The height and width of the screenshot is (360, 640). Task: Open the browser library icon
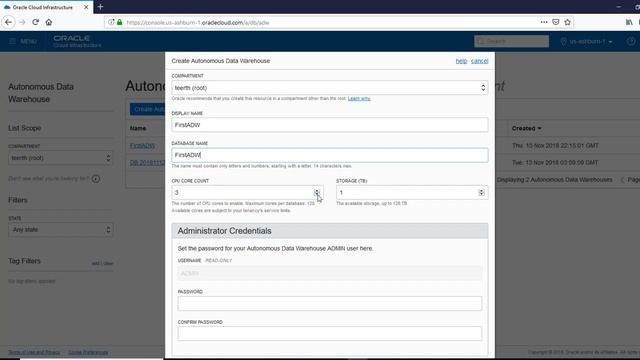coord(629,22)
